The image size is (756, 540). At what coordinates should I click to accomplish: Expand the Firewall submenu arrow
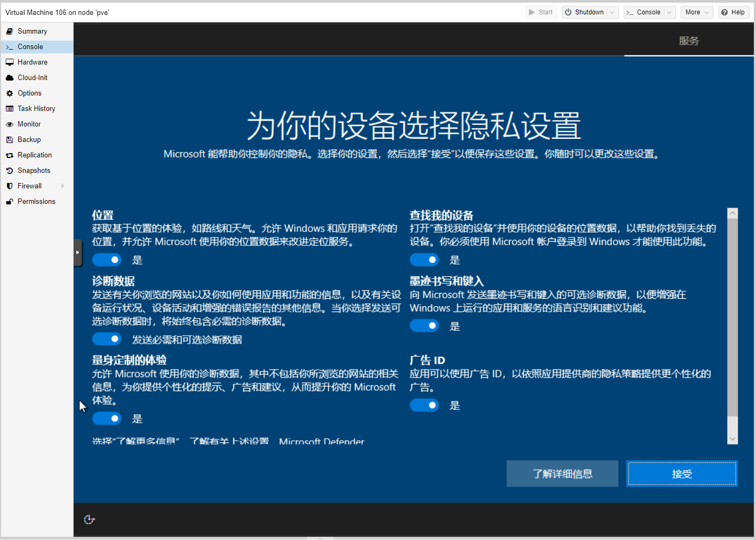coord(63,186)
